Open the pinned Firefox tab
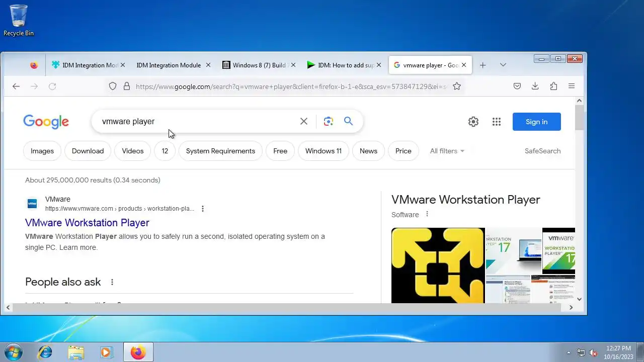The width and height of the screenshot is (644, 362). tap(34, 65)
